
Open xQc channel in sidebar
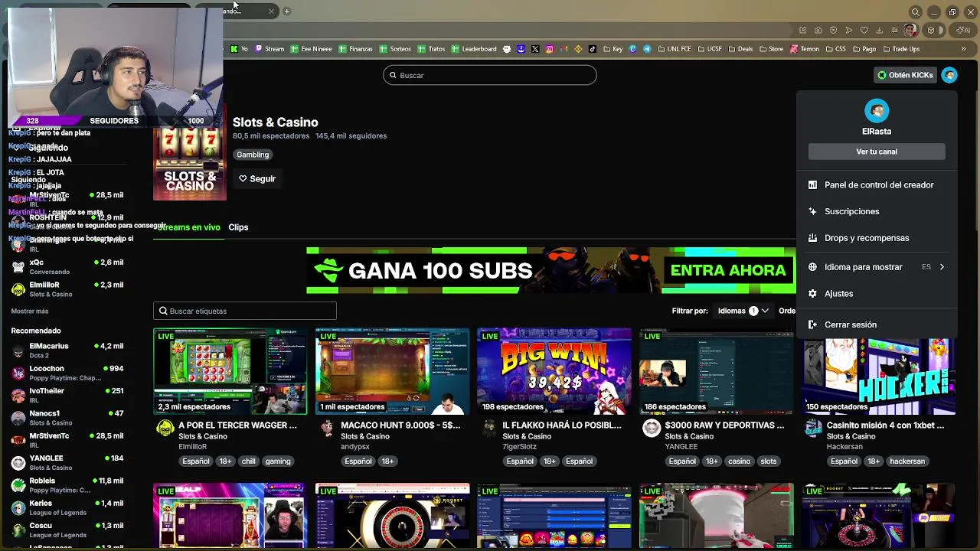point(67,266)
